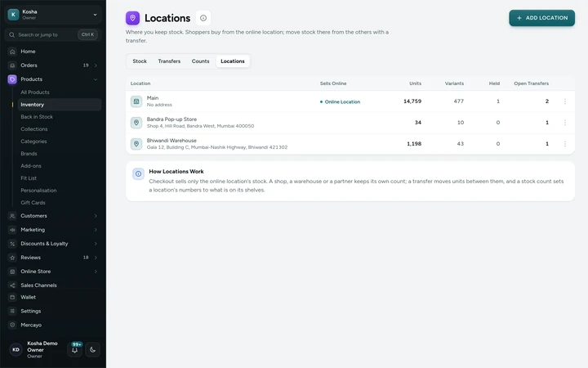Click the Open Transfers column header
Image resolution: width=588 pixels, height=368 pixels.
coord(531,83)
